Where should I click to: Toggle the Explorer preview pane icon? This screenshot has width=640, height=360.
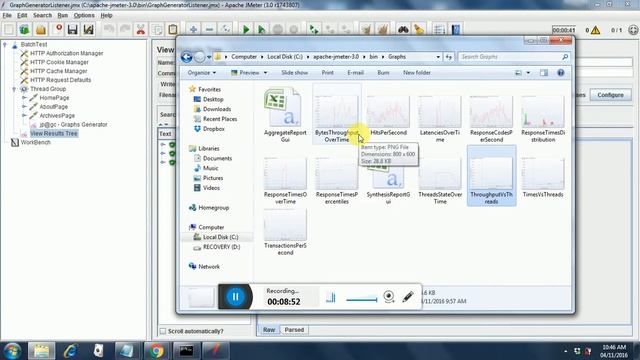click(x=544, y=73)
